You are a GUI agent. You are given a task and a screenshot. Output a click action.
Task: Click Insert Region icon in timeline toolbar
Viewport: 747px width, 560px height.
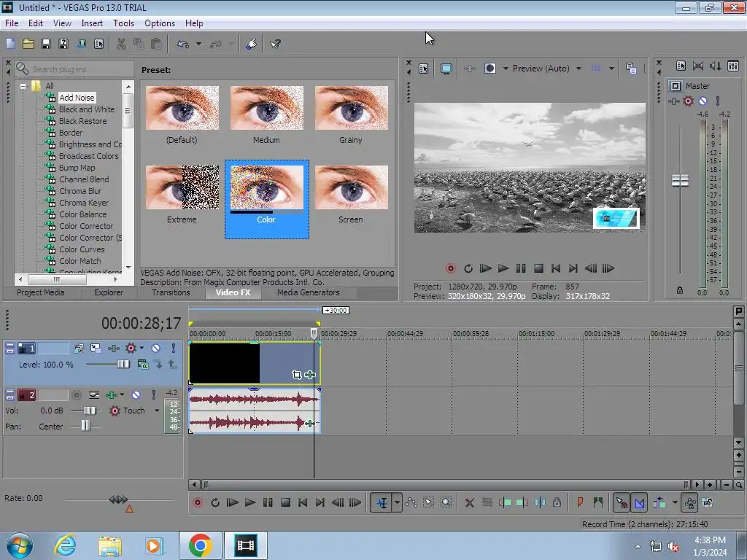pyautogui.click(x=598, y=502)
